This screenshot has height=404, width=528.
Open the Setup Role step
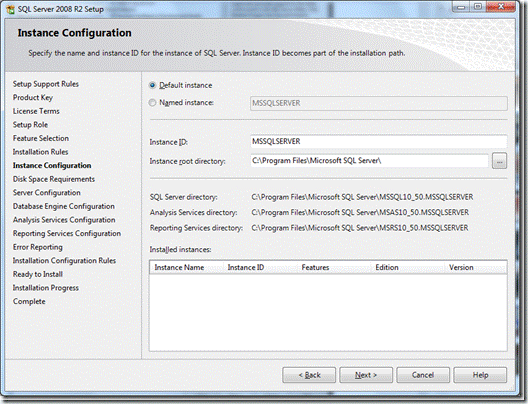click(30, 125)
